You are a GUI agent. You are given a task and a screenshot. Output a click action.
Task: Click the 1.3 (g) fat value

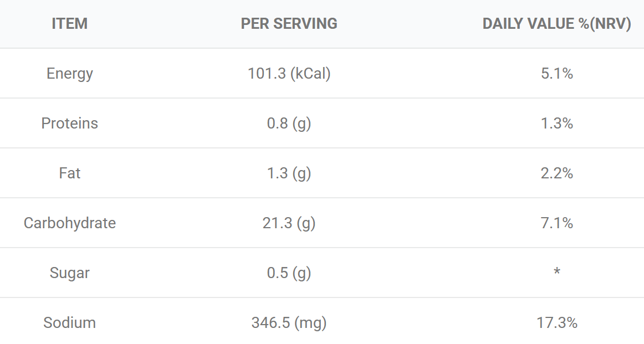tap(289, 173)
